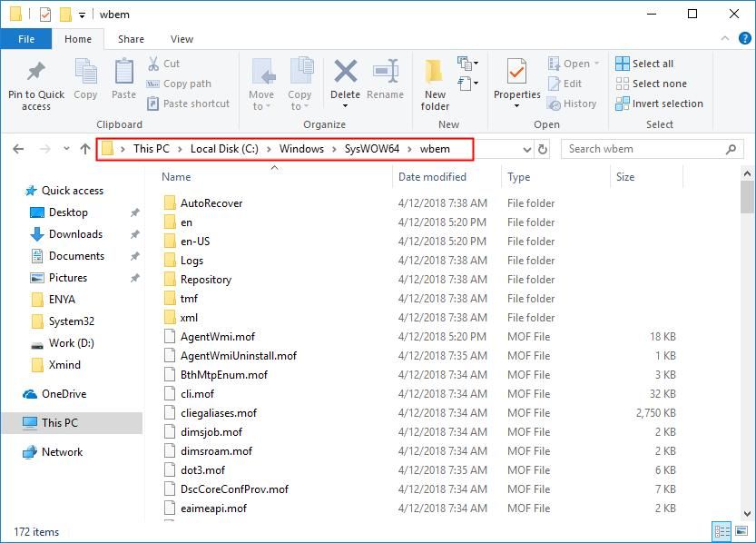Refresh the wbem folder view
Image resolution: width=756 pixels, height=543 pixels.
543,149
